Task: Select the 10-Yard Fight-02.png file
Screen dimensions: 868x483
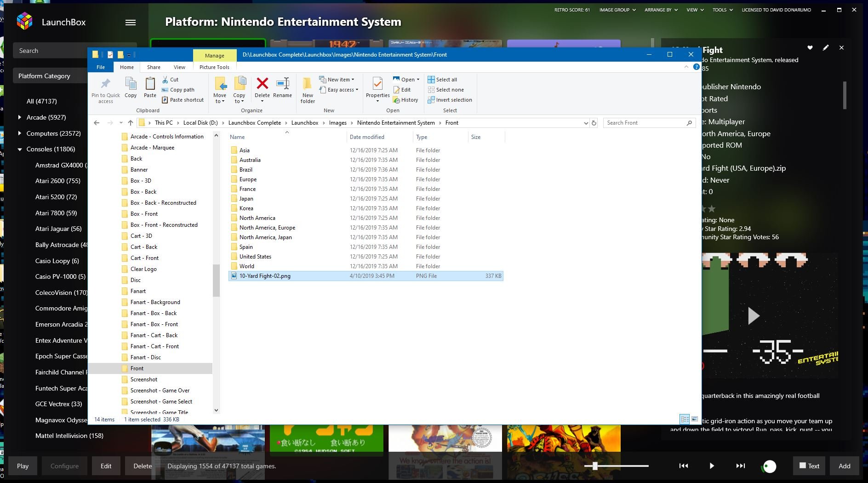Action: click(x=365, y=276)
